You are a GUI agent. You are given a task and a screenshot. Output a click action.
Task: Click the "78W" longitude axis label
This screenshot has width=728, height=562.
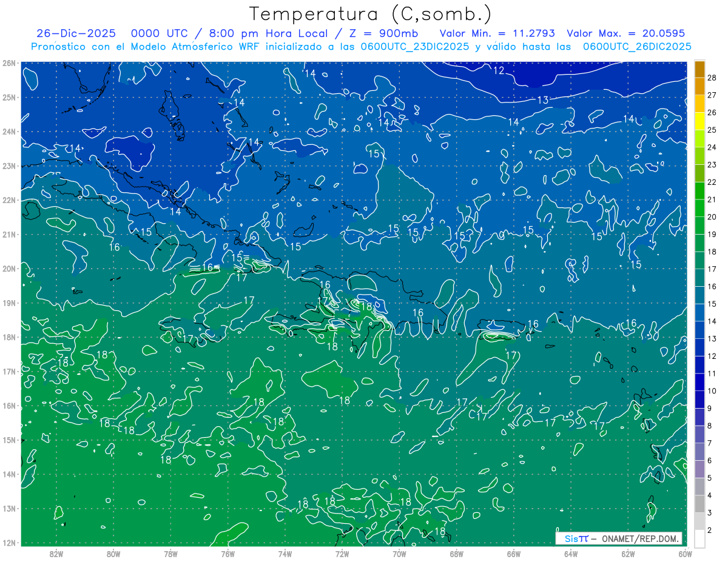(x=170, y=554)
